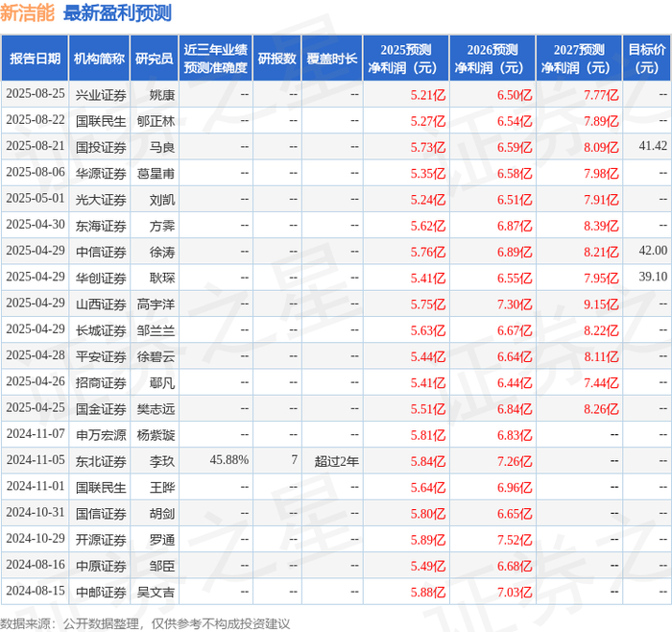This screenshot has width=672, height=632.
Task: Select the 8.39亿 forecast value
Action: click(601, 226)
